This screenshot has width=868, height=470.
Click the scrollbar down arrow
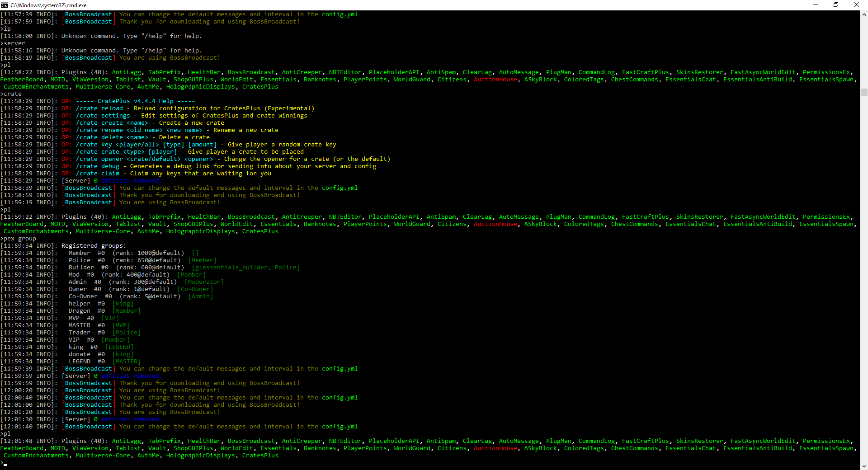864,466
